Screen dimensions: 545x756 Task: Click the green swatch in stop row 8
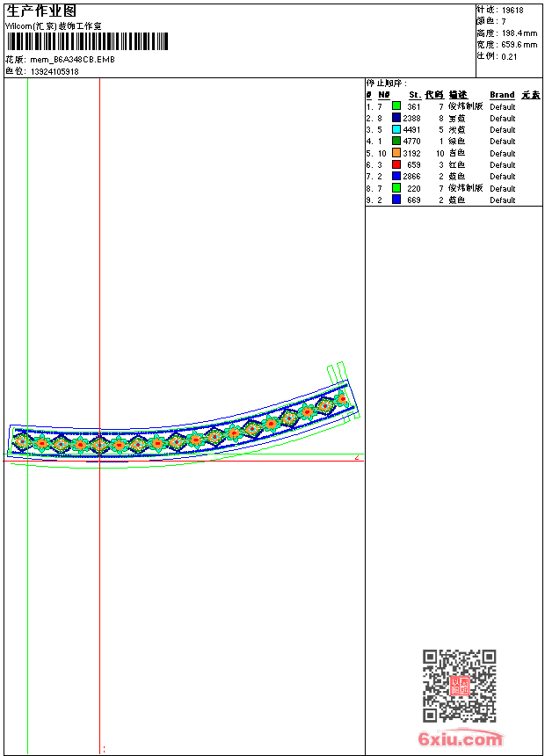[396, 187]
